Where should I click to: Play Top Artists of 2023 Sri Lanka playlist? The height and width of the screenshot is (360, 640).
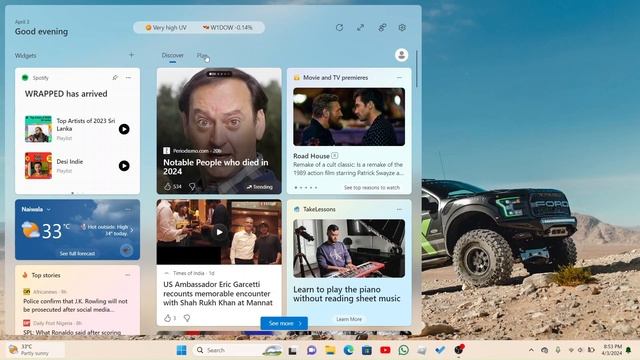tap(124, 129)
